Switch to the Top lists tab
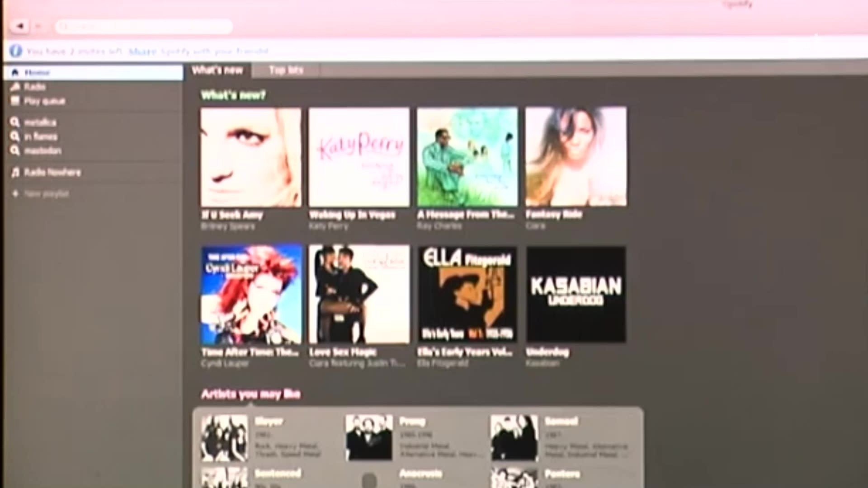 pyautogui.click(x=286, y=70)
